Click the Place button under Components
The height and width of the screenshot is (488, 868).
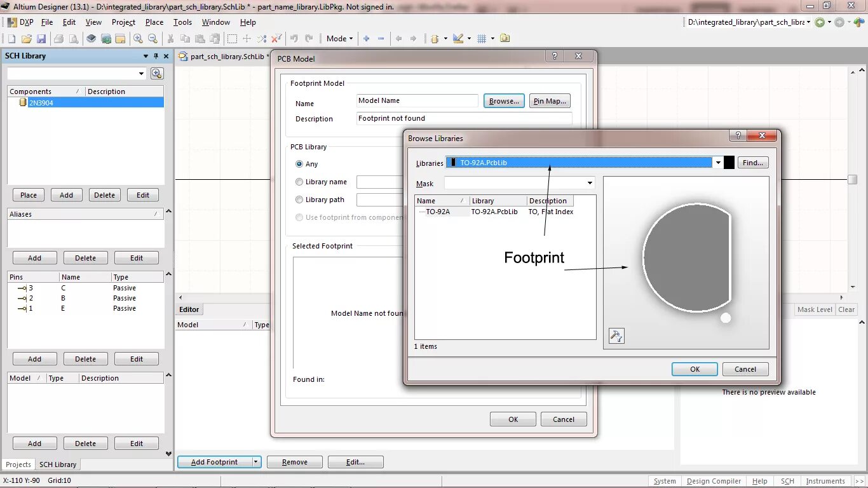(x=29, y=195)
